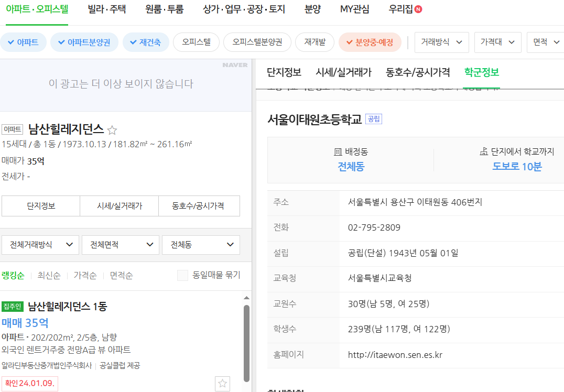Switch to 동호수/공시가격 tab in detail panel
Viewport: 564px width, 392px height.
click(x=418, y=72)
